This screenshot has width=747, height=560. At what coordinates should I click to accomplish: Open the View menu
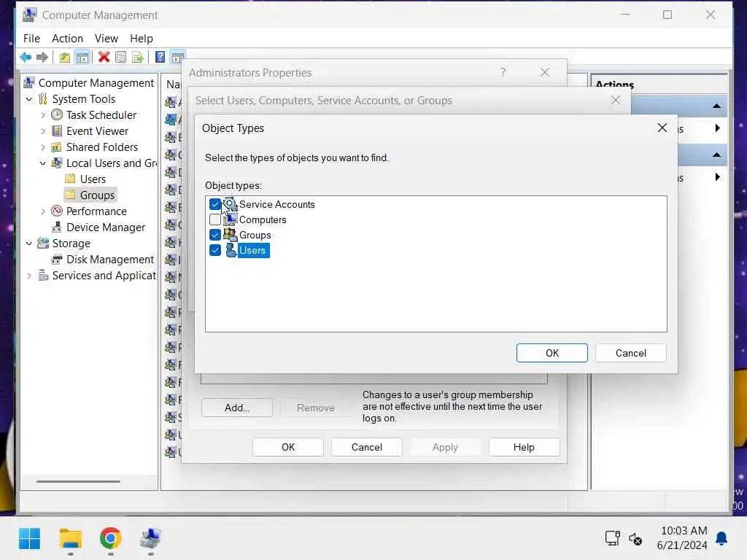pyautogui.click(x=107, y=39)
